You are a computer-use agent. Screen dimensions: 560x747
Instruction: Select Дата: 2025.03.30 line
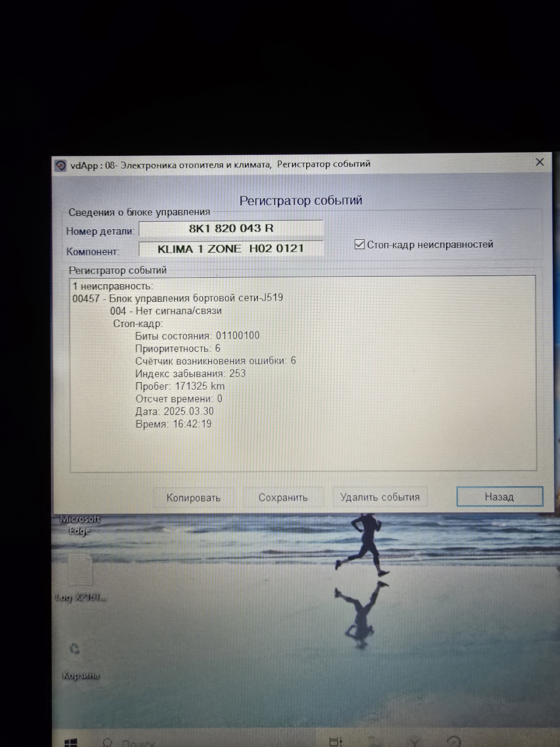[174, 411]
